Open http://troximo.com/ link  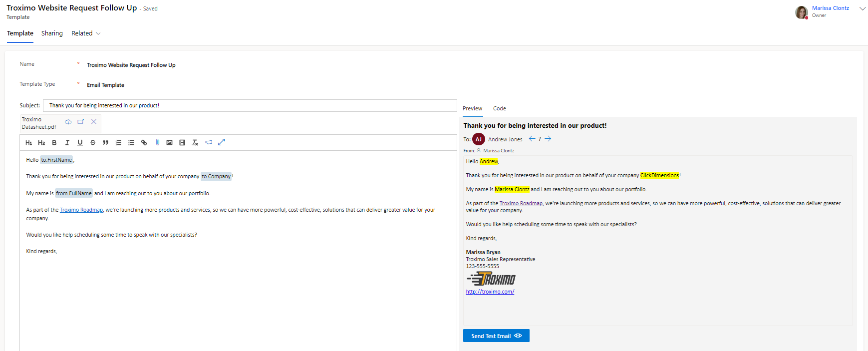tap(490, 292)
